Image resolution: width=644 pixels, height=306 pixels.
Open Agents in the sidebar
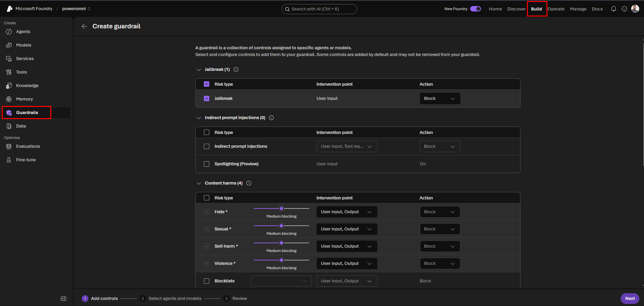click(23, 32)
